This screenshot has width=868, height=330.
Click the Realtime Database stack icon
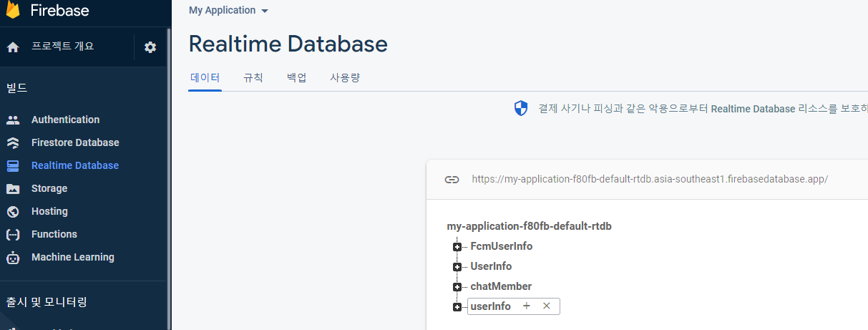13,165
